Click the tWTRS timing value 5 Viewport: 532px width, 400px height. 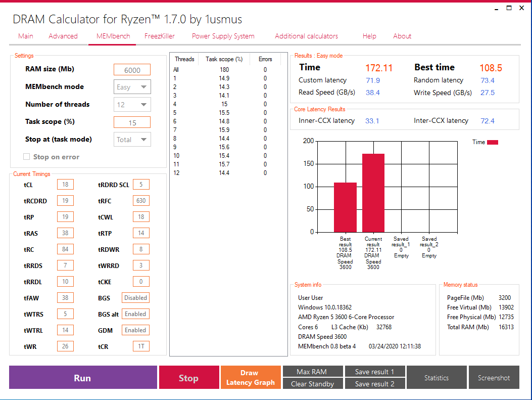65,314
